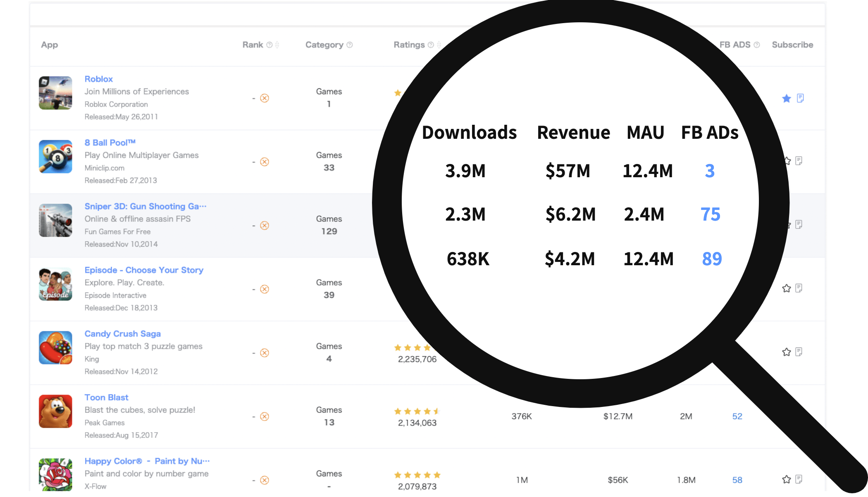Open Happy Color's 58 FB ads link

(x=737, y=480)
